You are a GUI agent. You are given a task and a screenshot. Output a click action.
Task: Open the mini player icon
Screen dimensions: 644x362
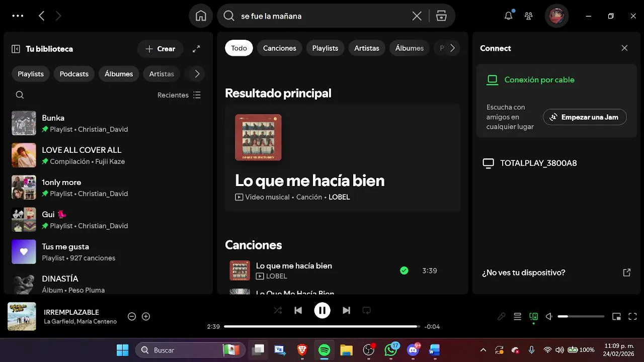click(x=616, y=316)
